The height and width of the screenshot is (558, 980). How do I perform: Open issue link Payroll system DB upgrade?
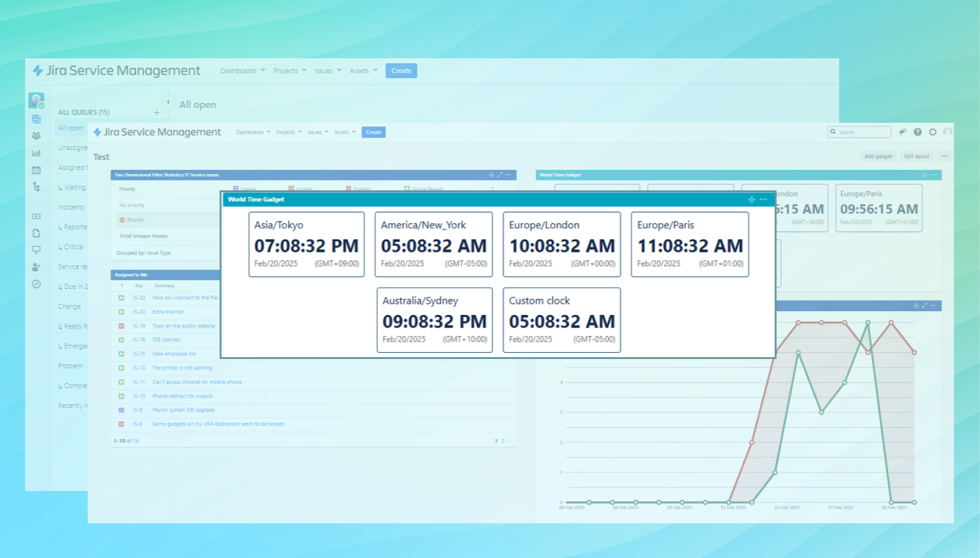[183, 410]
